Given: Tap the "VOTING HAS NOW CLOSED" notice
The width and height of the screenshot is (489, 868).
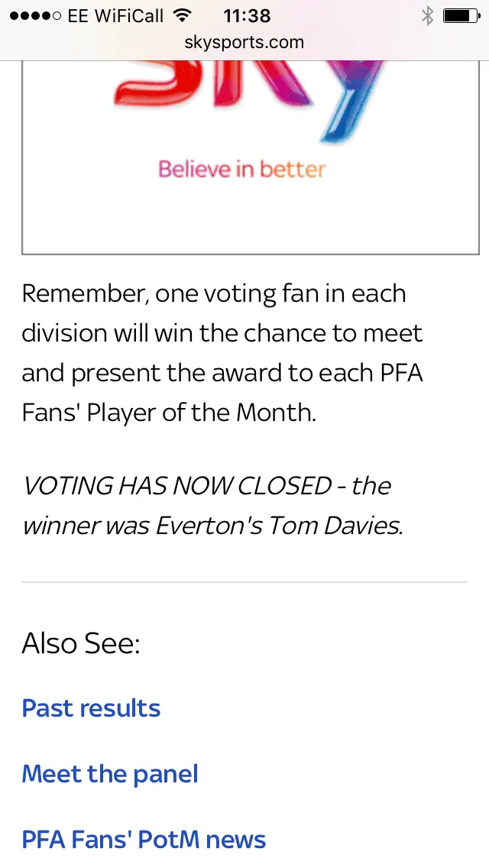Looking at the screenshot, I should [177, 486].
